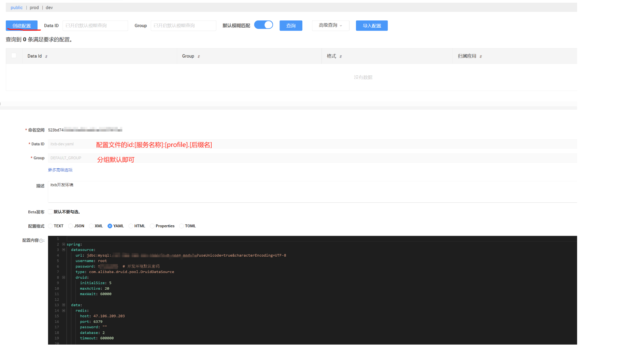Toggle the 默认模糊匹配 switch off
Image resolution: width=644 pixels, height=349 pixels.
(263, 25)
